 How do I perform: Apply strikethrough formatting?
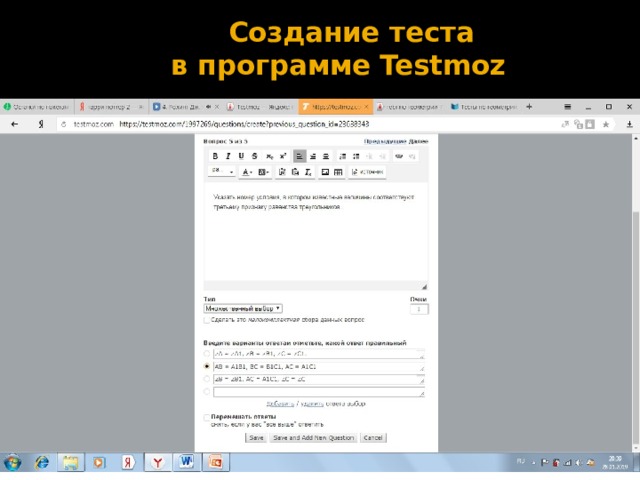(x=254, y=156)
